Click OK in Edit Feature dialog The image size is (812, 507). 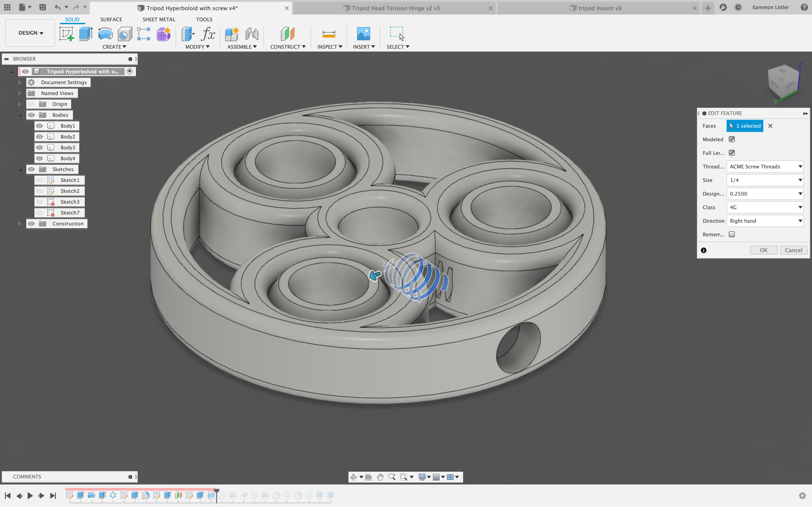coord(763,250)
